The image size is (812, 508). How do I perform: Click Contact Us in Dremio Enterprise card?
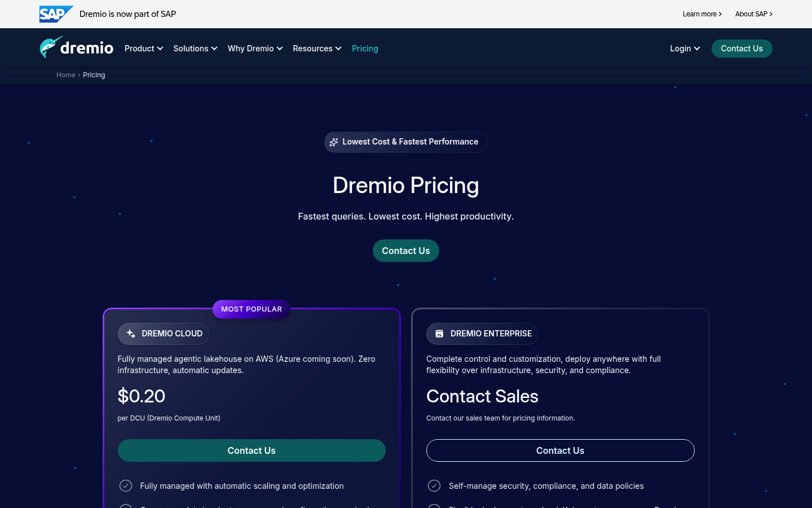tap(560, 450)
